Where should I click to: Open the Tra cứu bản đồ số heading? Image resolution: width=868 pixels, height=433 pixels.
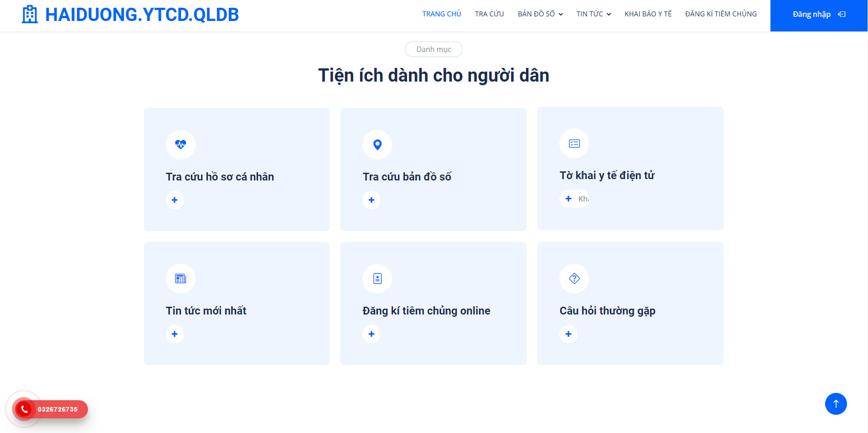(x=407, y=177)
